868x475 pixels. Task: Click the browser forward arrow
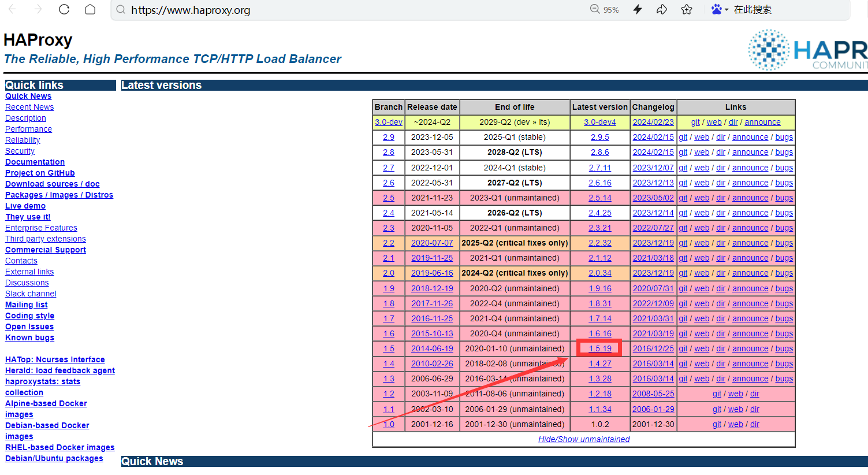pos(38,9)
